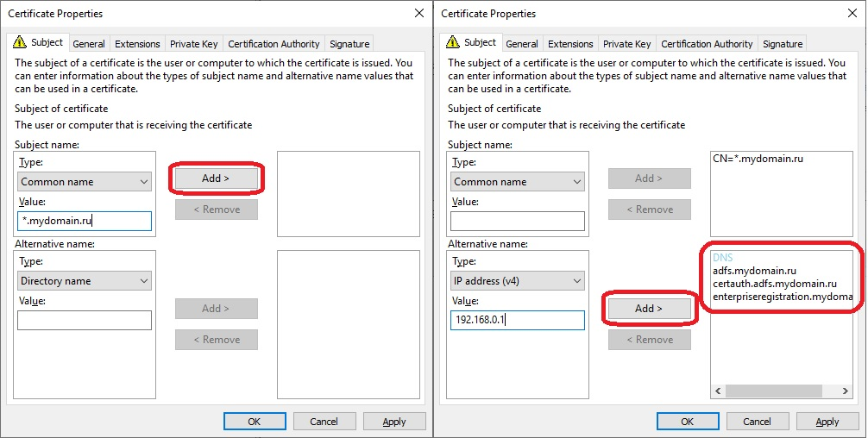Add the *.mydomain.ru common name

coord(217,178)
